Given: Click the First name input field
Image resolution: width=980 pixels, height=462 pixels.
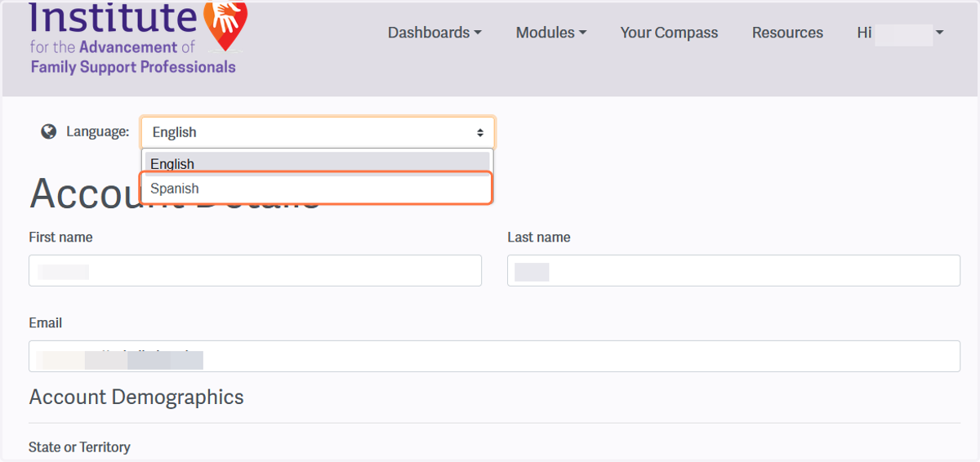Looking at the screenshot, I should coord(255,270).
